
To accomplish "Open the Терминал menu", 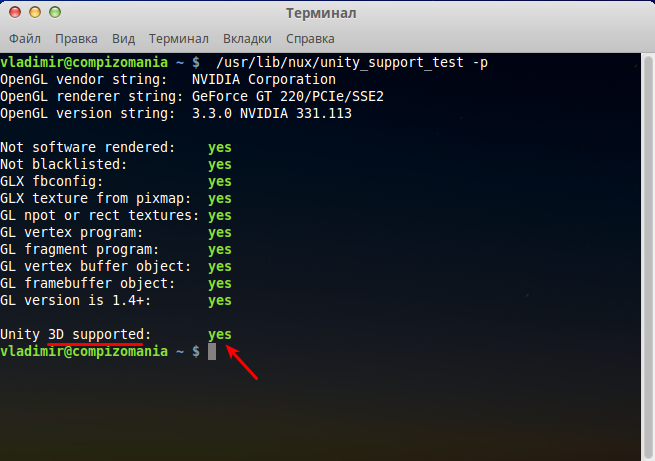I will click(179, 39).
